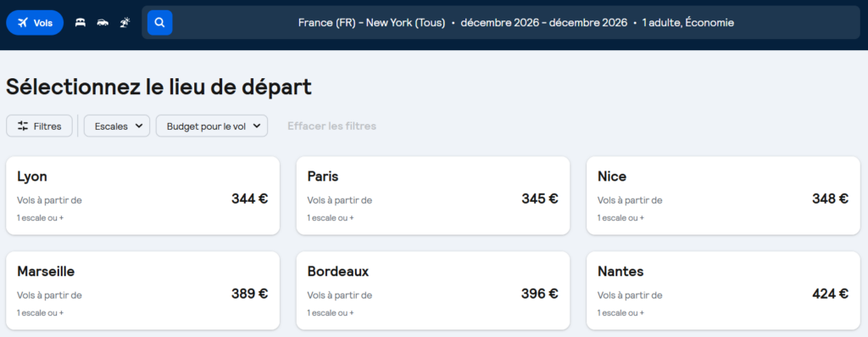Select the Vols tab

35,23
